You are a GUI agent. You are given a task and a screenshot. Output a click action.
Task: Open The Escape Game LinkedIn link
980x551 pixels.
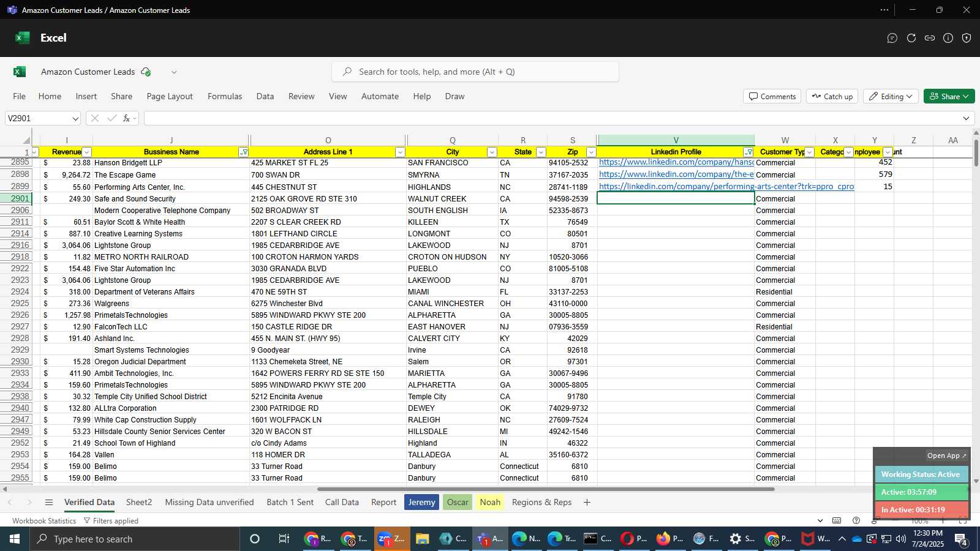[x=676, y=174]
